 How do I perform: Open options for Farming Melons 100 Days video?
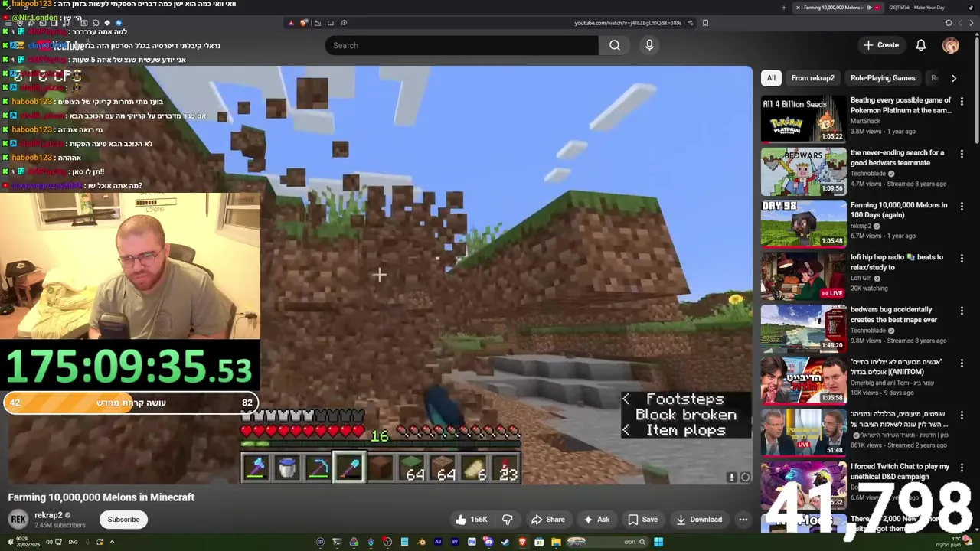(x=962, y=206)
